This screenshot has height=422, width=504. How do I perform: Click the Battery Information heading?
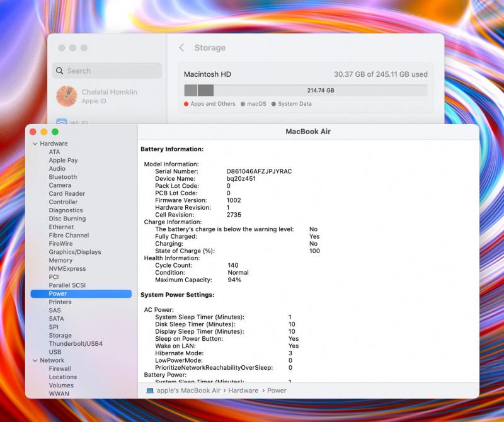[172, 149]
